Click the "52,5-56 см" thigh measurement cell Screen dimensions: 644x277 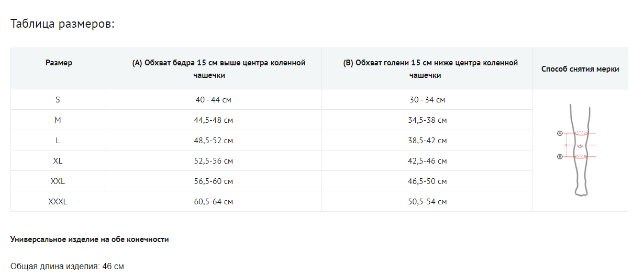[x=213, y=161]
